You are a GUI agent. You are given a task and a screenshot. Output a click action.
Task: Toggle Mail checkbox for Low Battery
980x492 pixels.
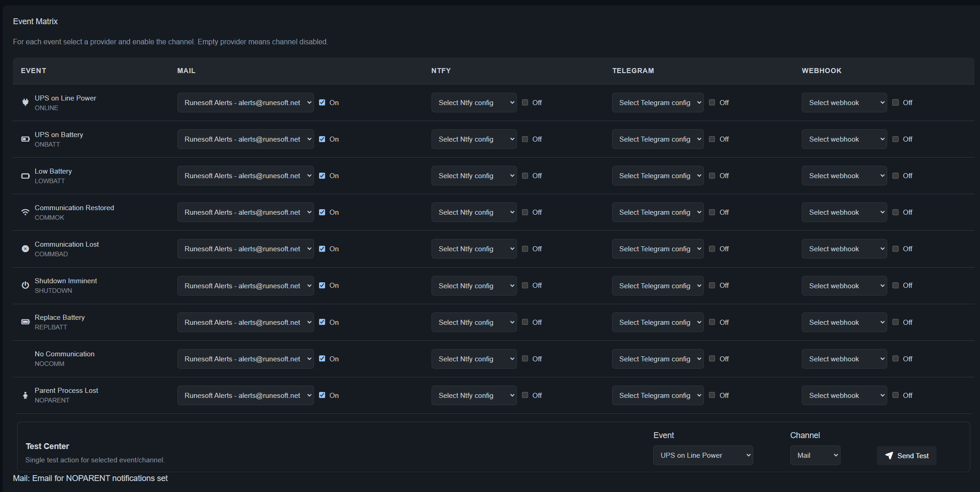point(322,175)
